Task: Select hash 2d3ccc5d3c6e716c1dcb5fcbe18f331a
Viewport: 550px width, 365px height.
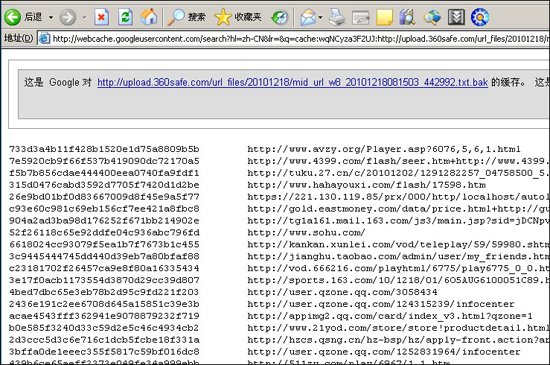Action: pyautogui.click(x=104, y=340)
